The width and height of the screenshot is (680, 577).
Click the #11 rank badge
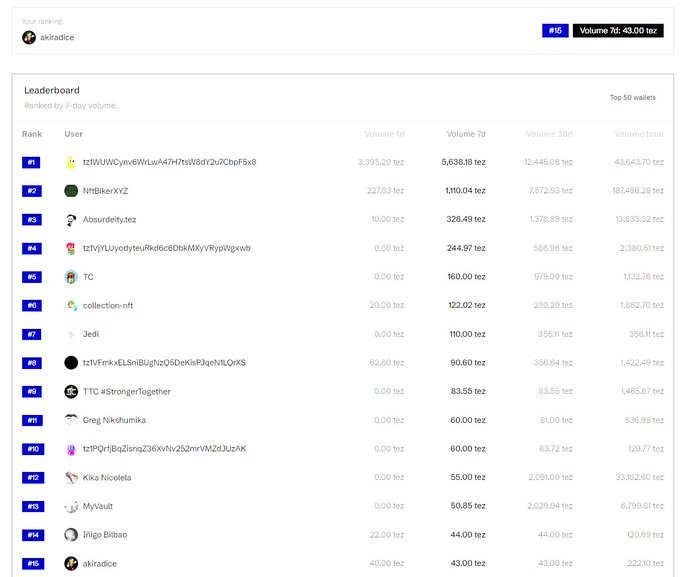[33, 420]
